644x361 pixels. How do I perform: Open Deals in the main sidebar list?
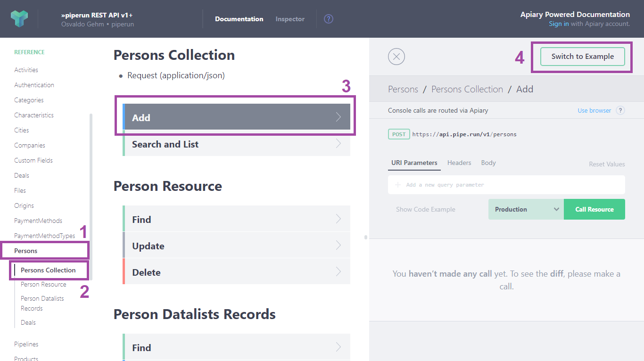coord(22,175)
